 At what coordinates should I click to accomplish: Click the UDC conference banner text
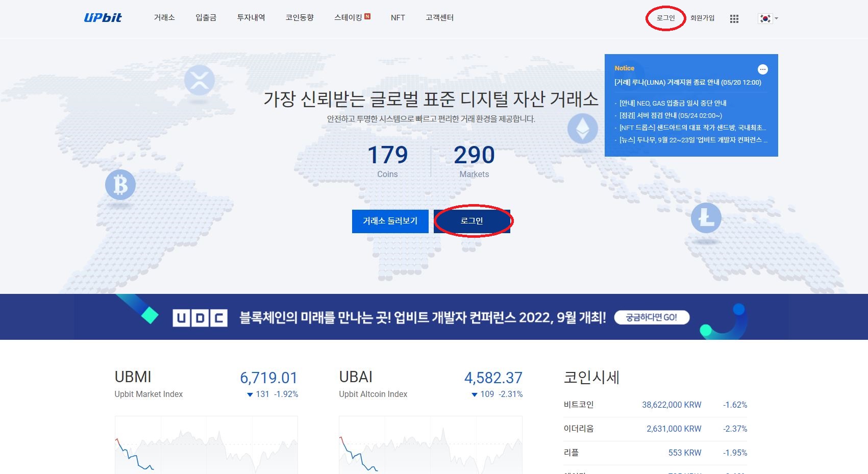423,318
